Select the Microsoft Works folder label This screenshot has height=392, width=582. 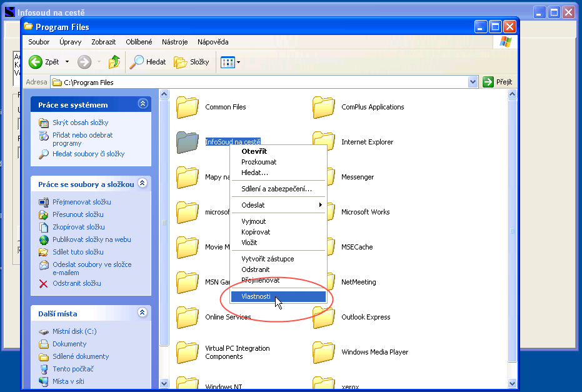tap(365, 212)
